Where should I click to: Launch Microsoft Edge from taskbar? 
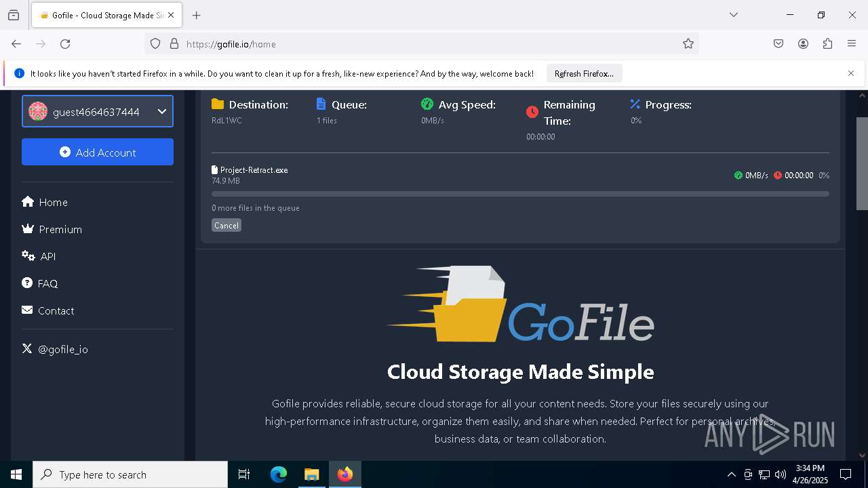(279, 474)
